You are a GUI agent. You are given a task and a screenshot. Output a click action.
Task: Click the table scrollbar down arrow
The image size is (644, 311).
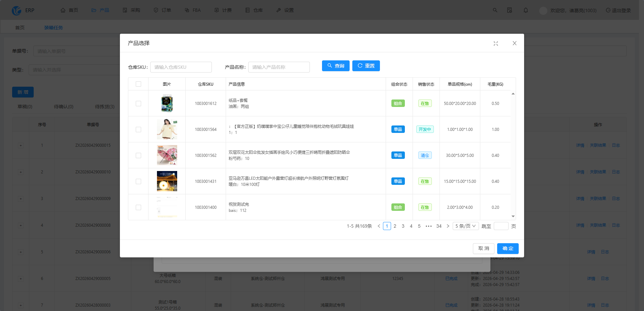click(x=513, y=217)
